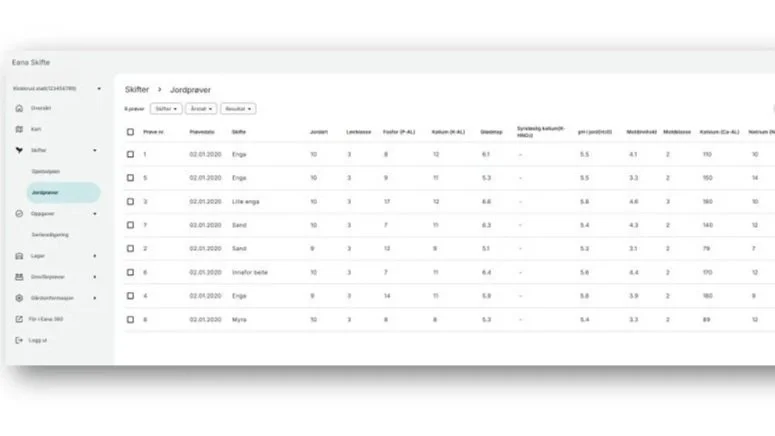Screen dimensions: 775x436
Task: Expand the Lager sidebar section arrow
Action: coord(95,256)
